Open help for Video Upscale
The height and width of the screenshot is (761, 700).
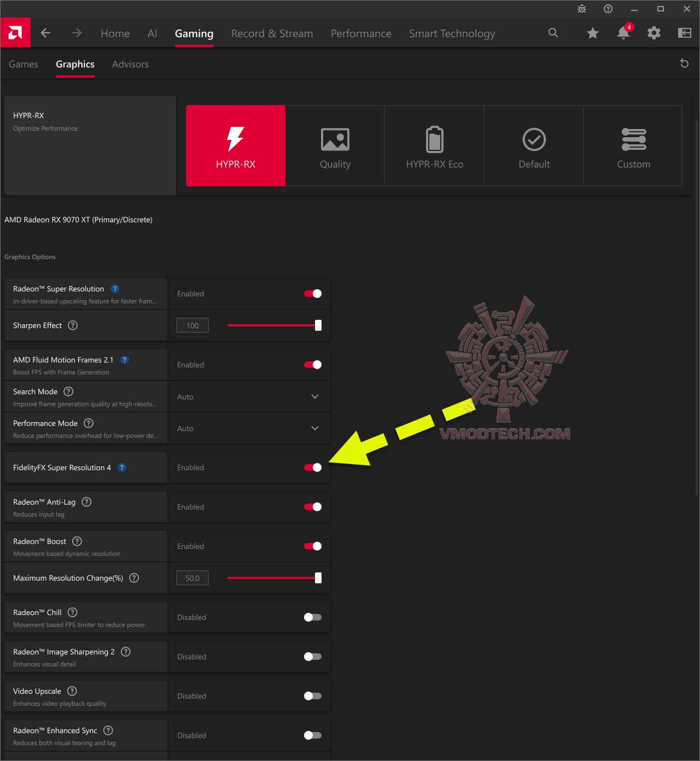point(72,691)
